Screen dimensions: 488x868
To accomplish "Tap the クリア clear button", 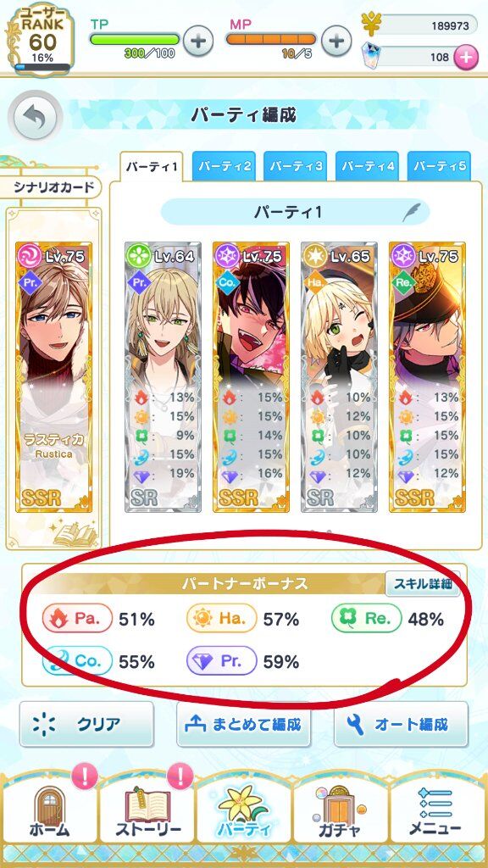I will 87,725.
